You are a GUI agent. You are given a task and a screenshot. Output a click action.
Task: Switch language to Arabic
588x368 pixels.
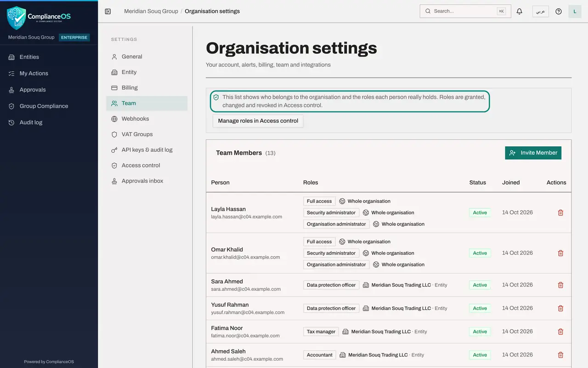541,11
